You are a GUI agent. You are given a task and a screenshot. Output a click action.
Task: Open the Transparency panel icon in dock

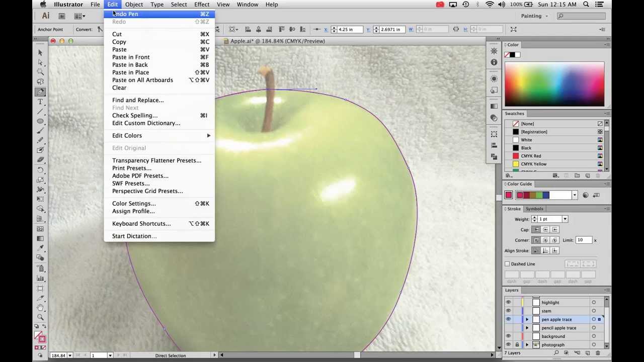(494, 118)
